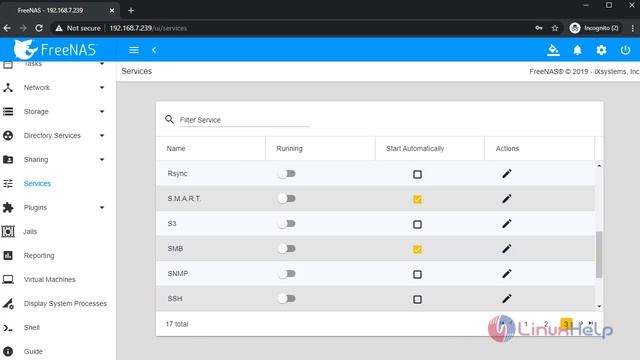
Task: Open the notifications bell
Action: [x=577, y=50]
